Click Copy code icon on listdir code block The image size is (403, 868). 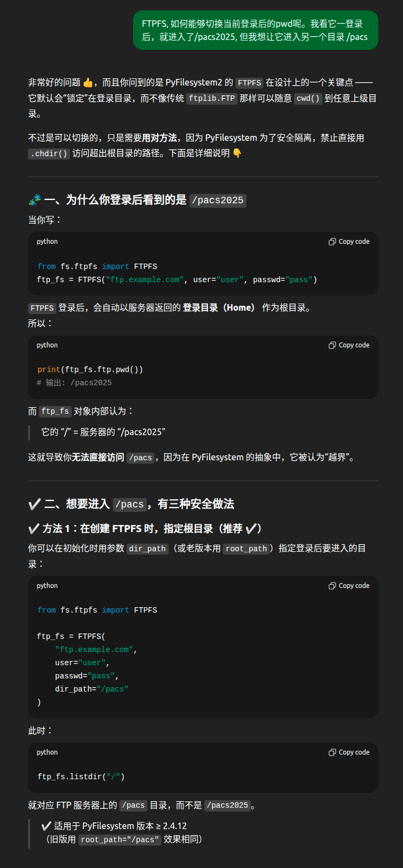349,752
